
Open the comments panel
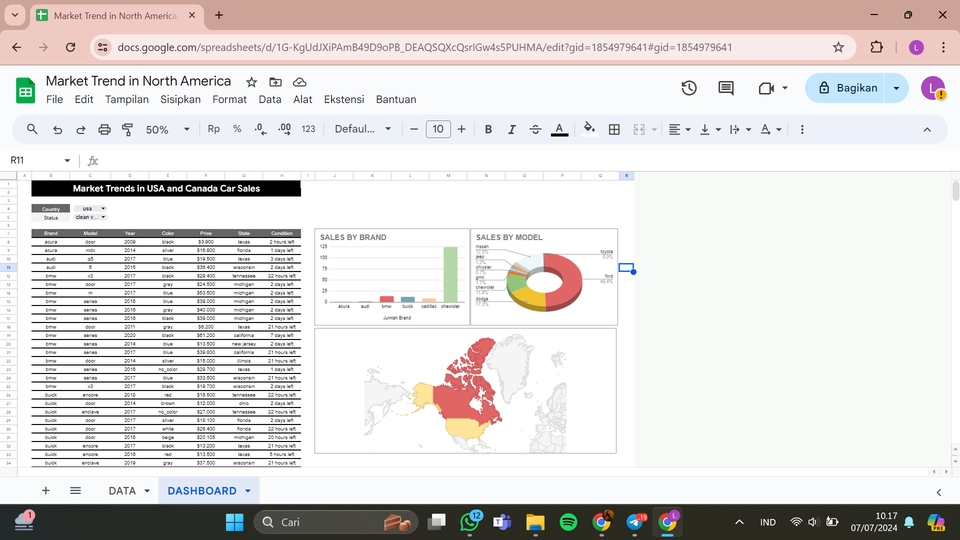coord(726,88)
